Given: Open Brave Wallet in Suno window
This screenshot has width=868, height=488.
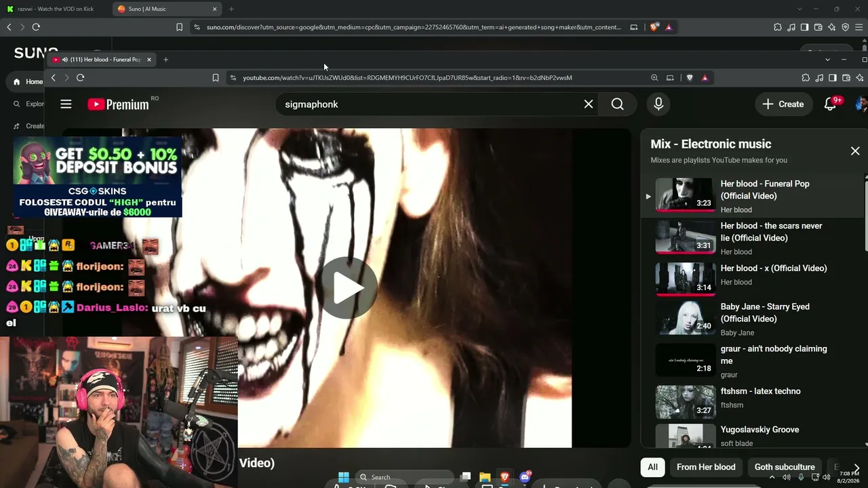Looking at the screenshot, I should (818, 27).
